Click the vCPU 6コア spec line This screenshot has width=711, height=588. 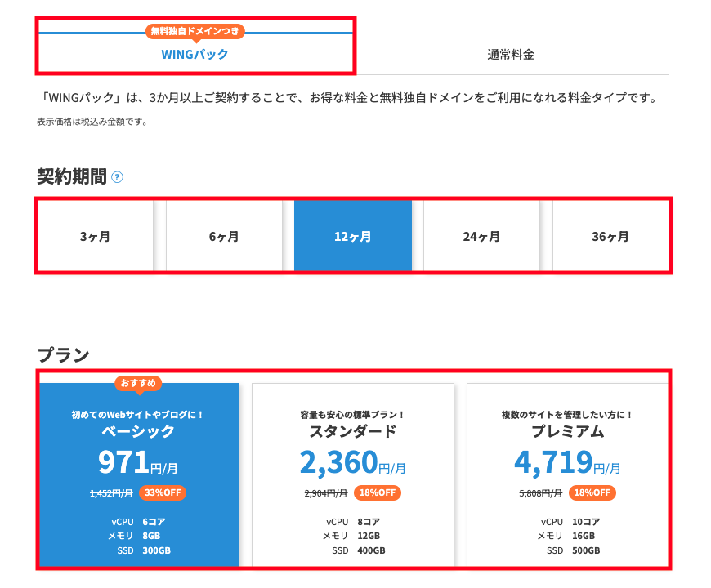(x=138, y=522)
